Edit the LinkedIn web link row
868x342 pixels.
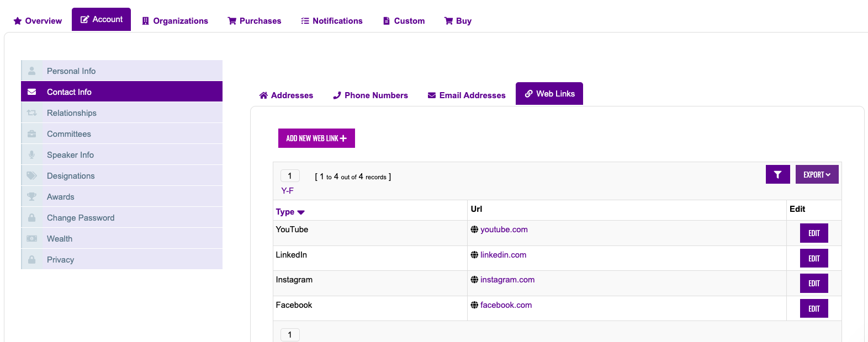(x=813, y=258)
